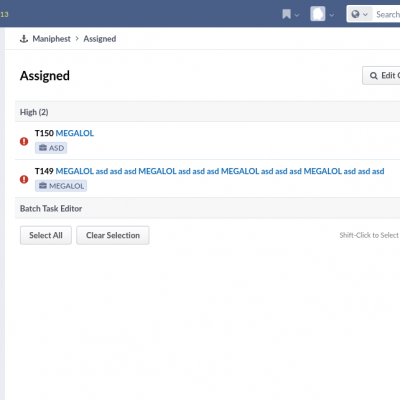
Task: Click briefcase icon on ASD tag
Action: click(43, 148)
